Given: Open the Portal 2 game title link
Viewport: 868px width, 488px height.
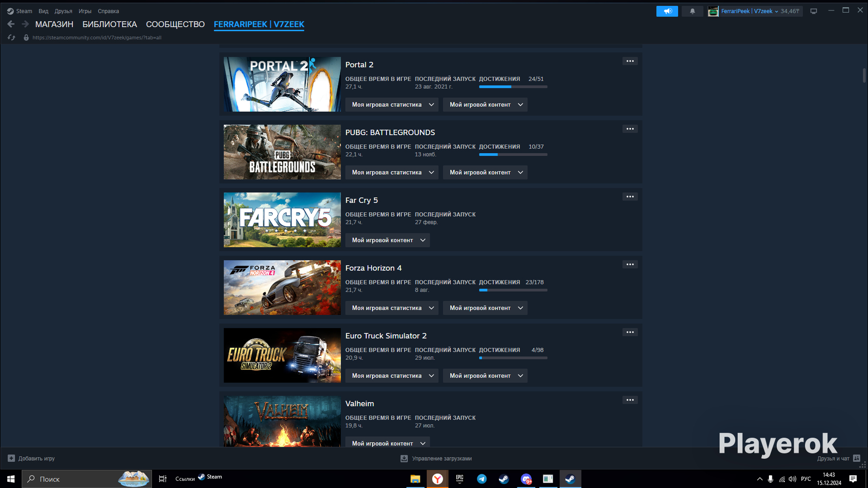Looking at the screenshot, I should pyautogui.click(x=359, y=64).
